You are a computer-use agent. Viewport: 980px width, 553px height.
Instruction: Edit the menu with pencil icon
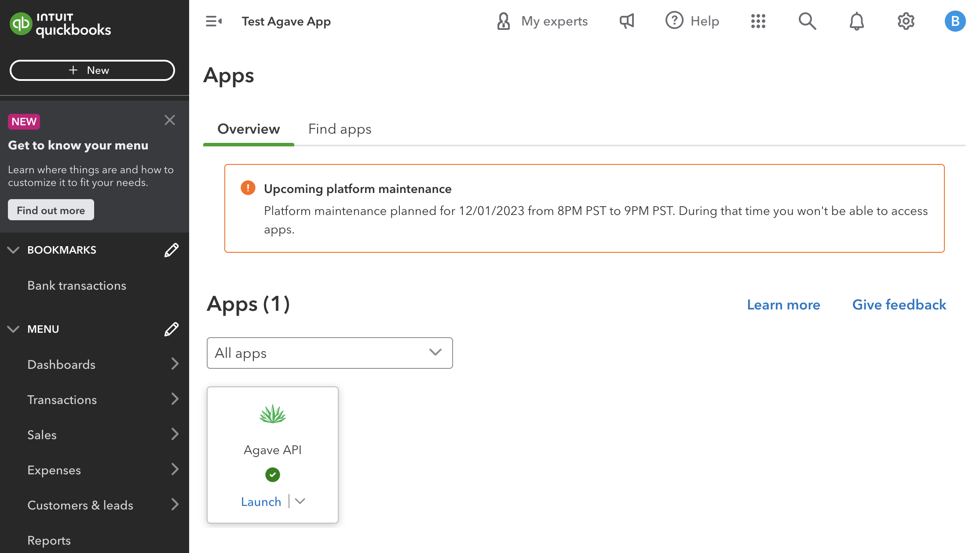pyautogui.click(x=172, y=329)
